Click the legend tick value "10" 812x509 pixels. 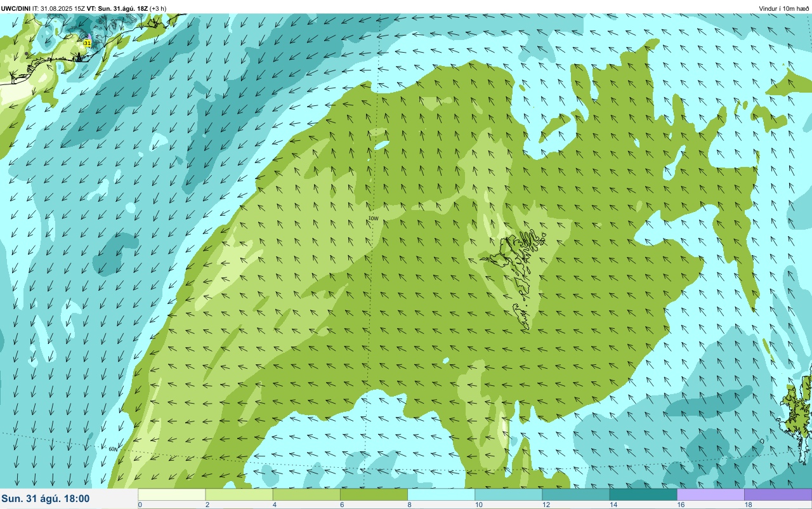[x=479, y=505]
